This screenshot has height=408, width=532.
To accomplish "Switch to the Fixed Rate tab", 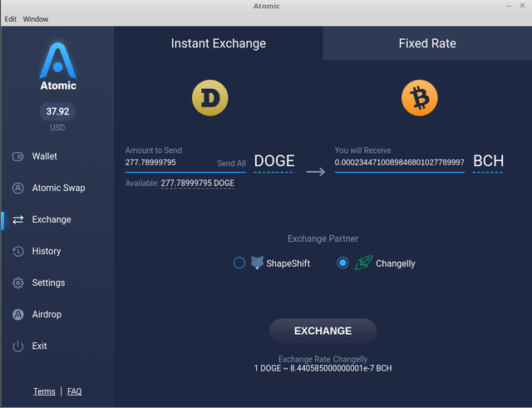I will pyautogui.click(x=427, y=43).
